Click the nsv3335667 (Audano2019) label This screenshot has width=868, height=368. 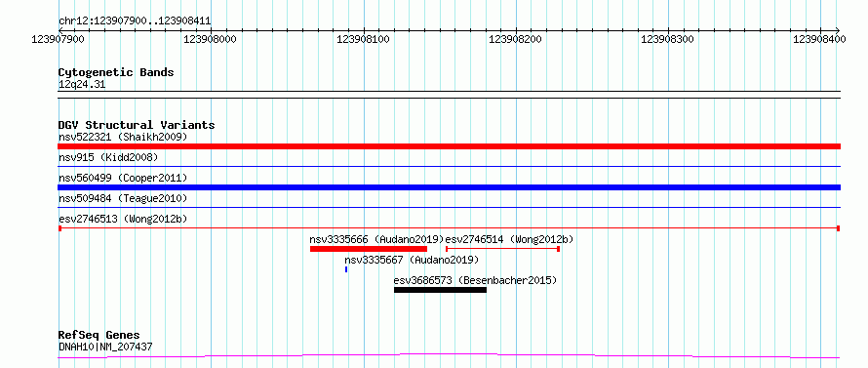point(412,260)
